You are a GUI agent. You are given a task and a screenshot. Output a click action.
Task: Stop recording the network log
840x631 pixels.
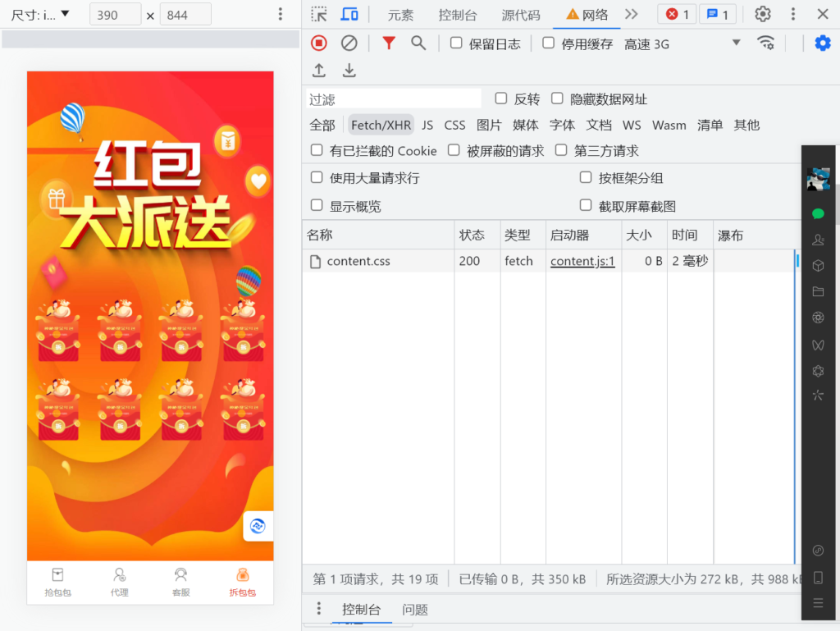pos(318,43)
